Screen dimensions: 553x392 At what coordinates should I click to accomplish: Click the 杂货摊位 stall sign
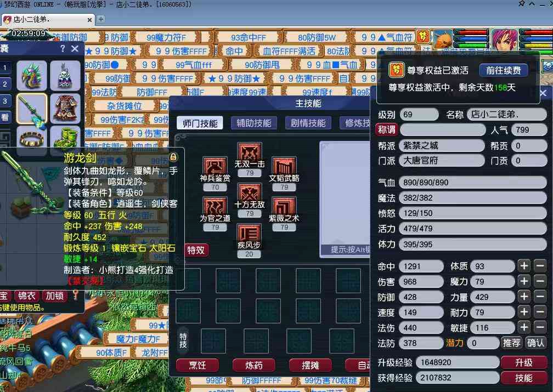[x=123, y=106]
